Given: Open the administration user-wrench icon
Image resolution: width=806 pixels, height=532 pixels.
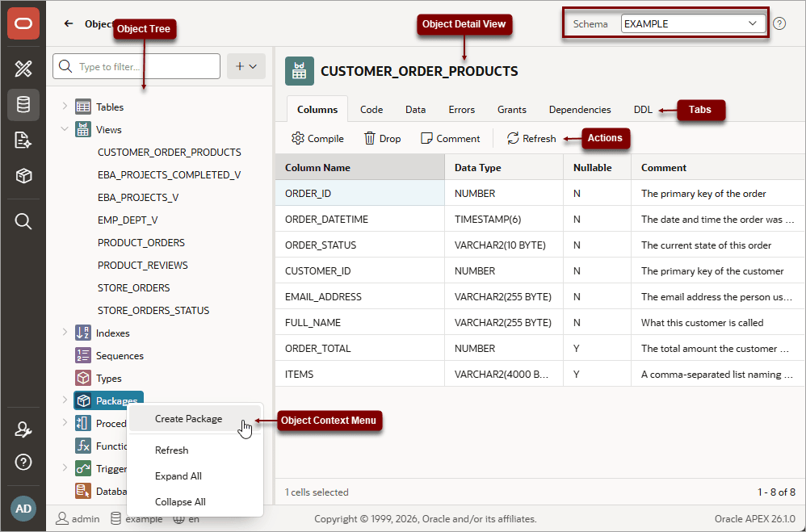Looking at the screenshot, I should pyautogui.click(x=23, y=429).
